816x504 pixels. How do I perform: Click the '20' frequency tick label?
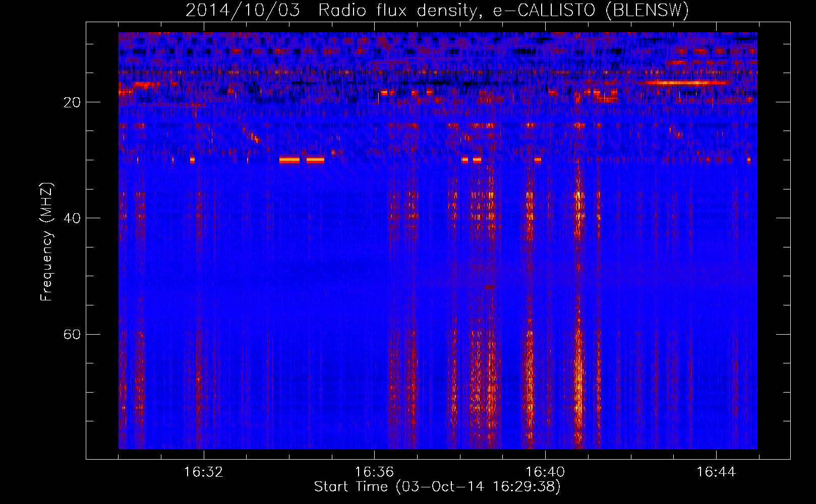pos(72,102)
